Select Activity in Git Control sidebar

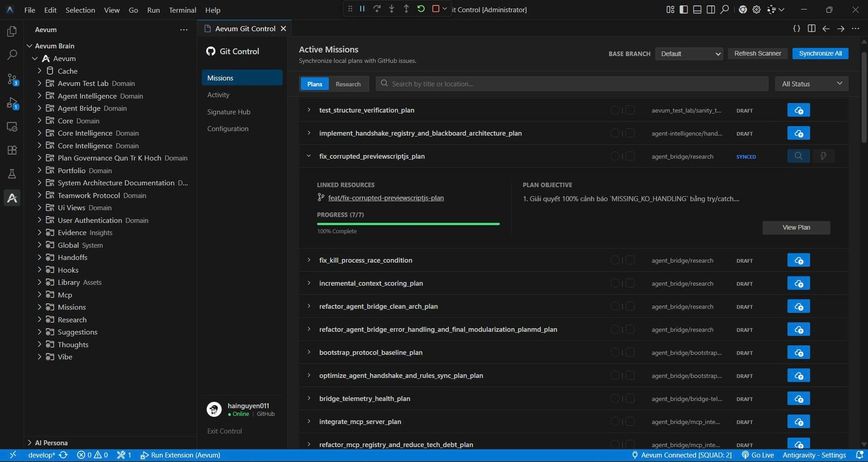(218, 95)
